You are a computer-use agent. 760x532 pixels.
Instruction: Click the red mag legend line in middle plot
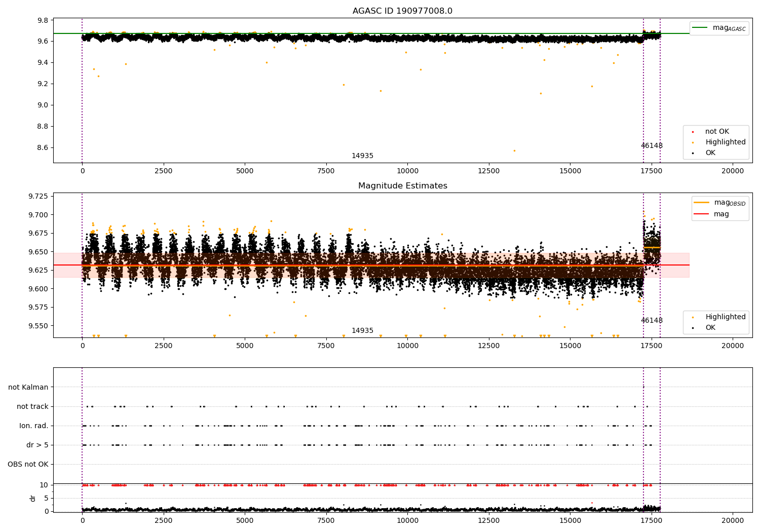702,214
